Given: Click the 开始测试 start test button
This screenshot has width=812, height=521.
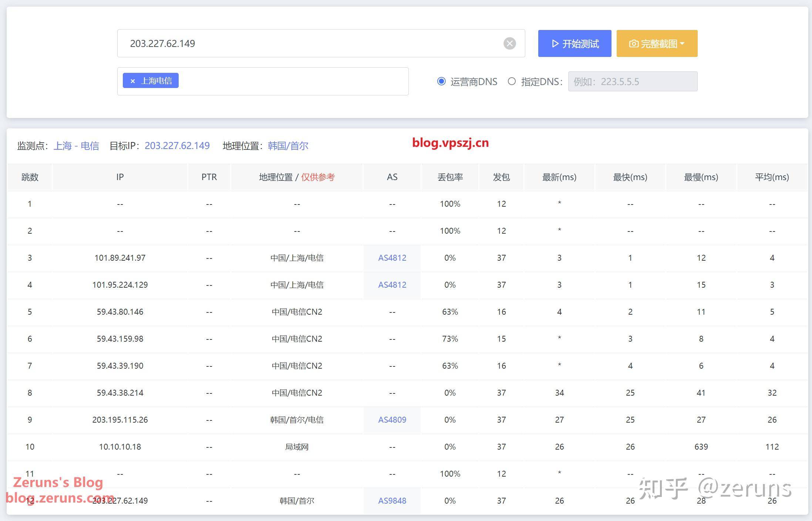Looking at the screenshot, I should 575,44.
